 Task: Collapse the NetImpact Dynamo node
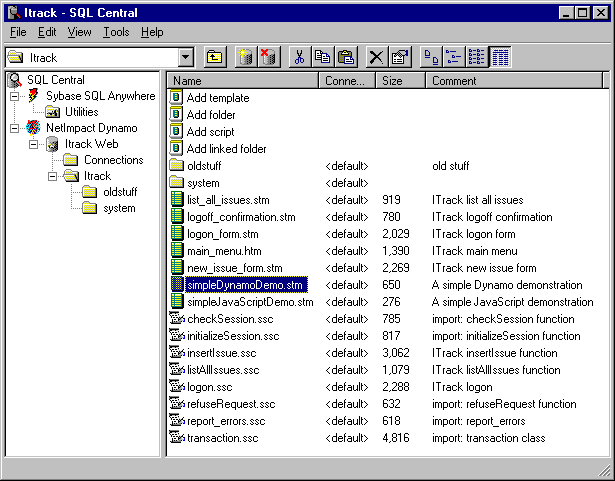[x=15, y=128]
